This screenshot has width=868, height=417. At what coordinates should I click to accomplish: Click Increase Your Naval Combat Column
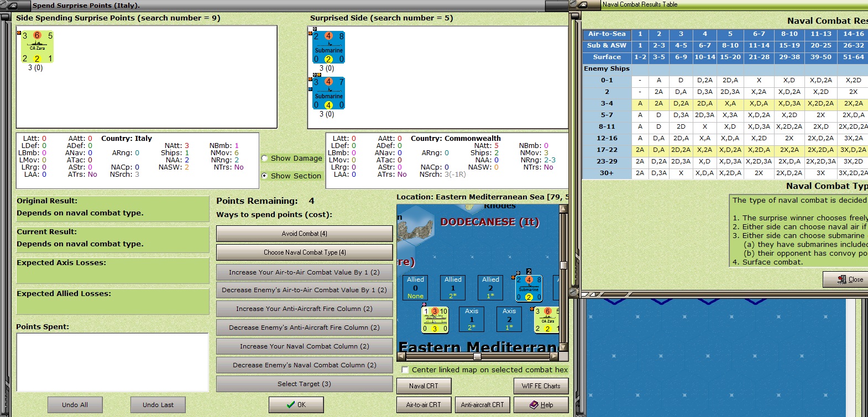point(305,346)
